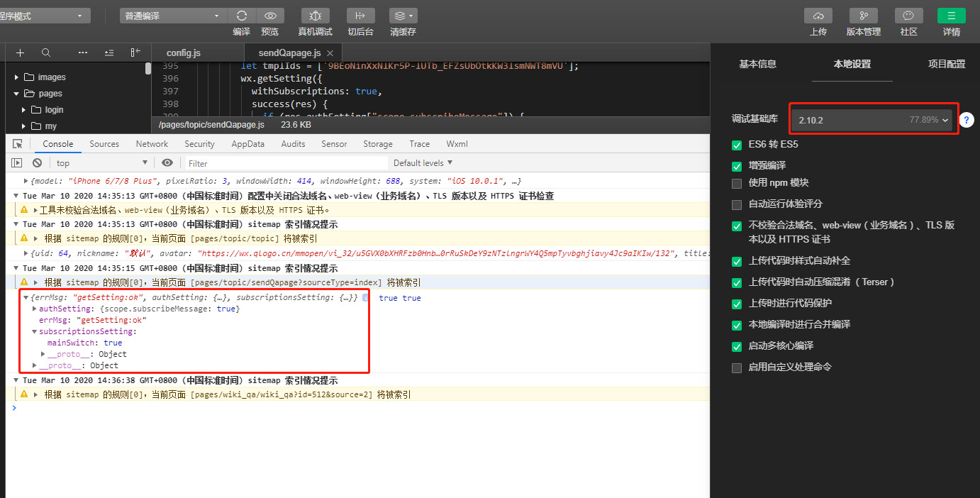Open version management icon

coord(864,16)
